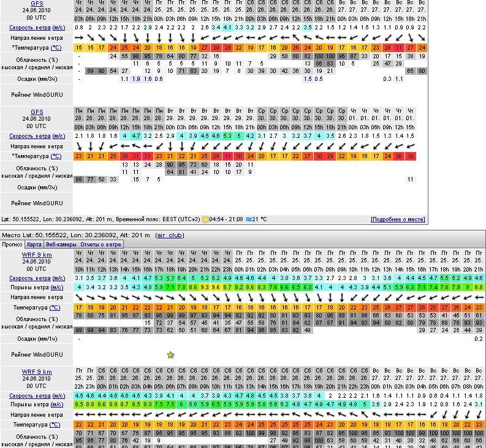The image size is (486, 448).
Task: Click the sun icon beside 04:54 - 21:08
Action: [205, 219]
